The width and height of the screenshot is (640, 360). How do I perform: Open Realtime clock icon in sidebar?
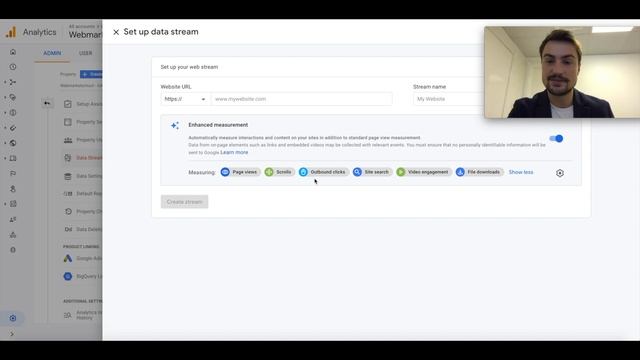[x=13, y=67]
